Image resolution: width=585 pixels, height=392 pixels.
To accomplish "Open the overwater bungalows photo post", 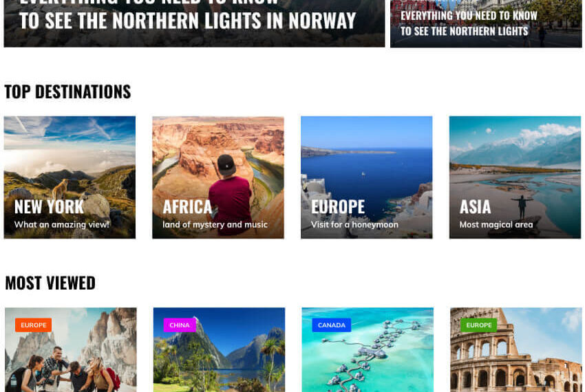I will coord(368,350).
